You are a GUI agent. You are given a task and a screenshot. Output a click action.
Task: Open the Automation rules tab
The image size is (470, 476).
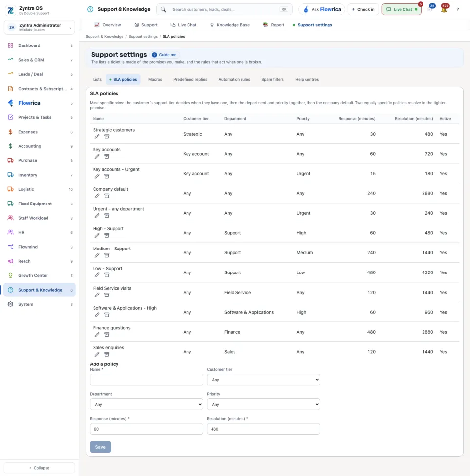(234, 80)
